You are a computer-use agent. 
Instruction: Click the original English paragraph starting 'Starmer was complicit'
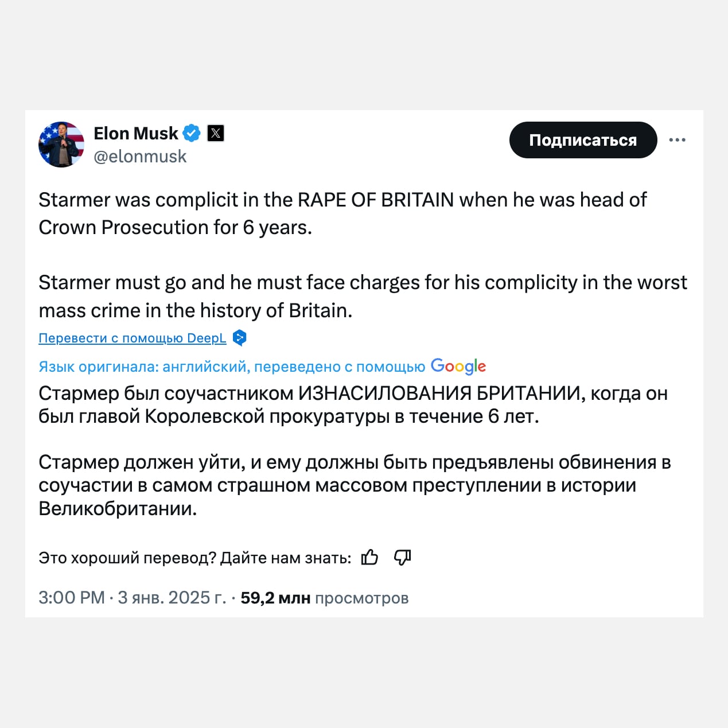(x=342, y=213)
